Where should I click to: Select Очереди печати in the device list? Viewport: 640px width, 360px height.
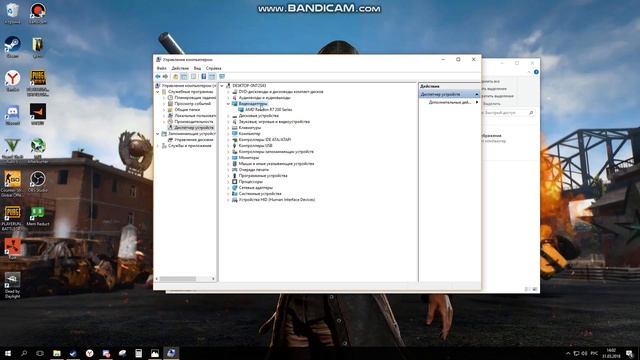pos(253,170)
